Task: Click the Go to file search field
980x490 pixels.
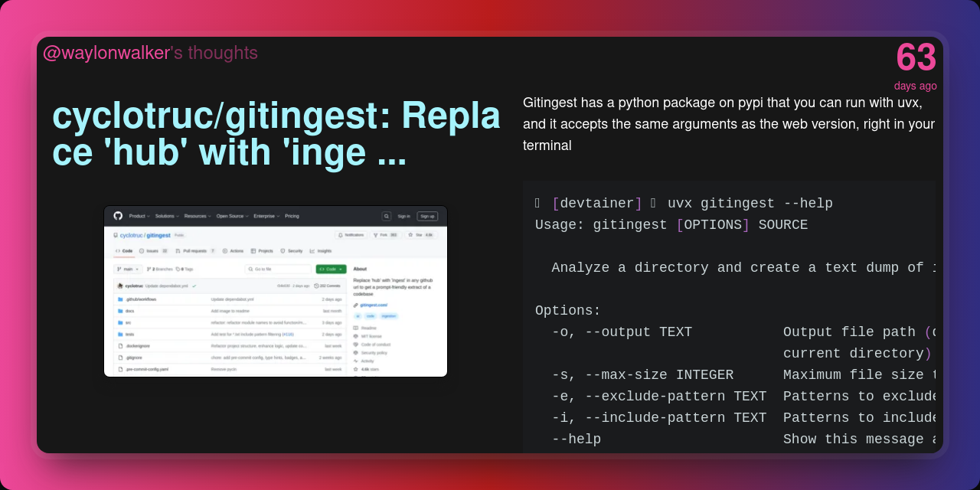Action: pyautogui.click(x=277, y=269)
